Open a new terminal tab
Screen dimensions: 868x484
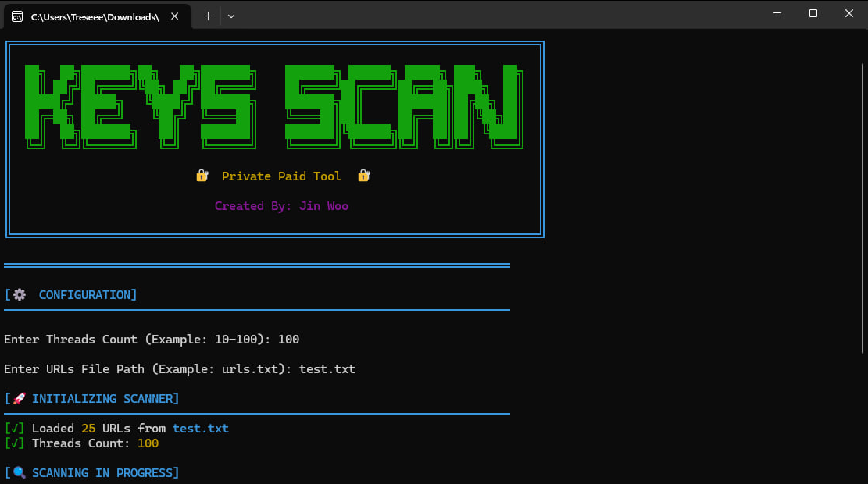[x=208, y=16]
